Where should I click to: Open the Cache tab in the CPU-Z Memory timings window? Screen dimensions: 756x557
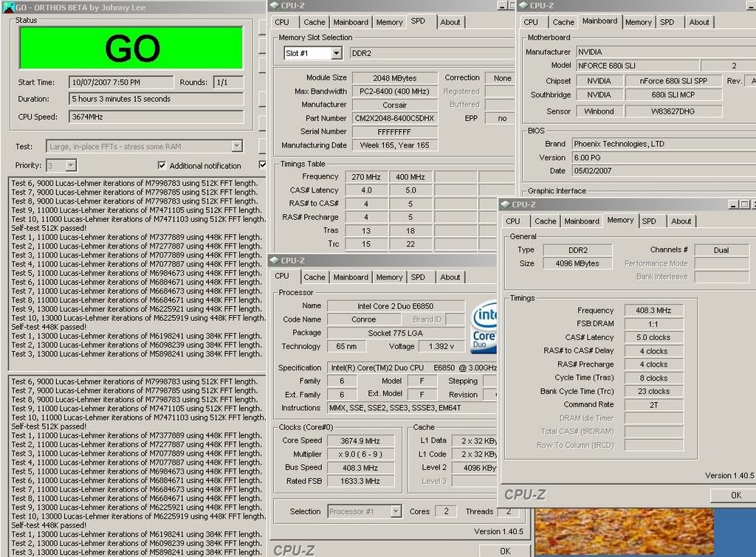point(546,221)
